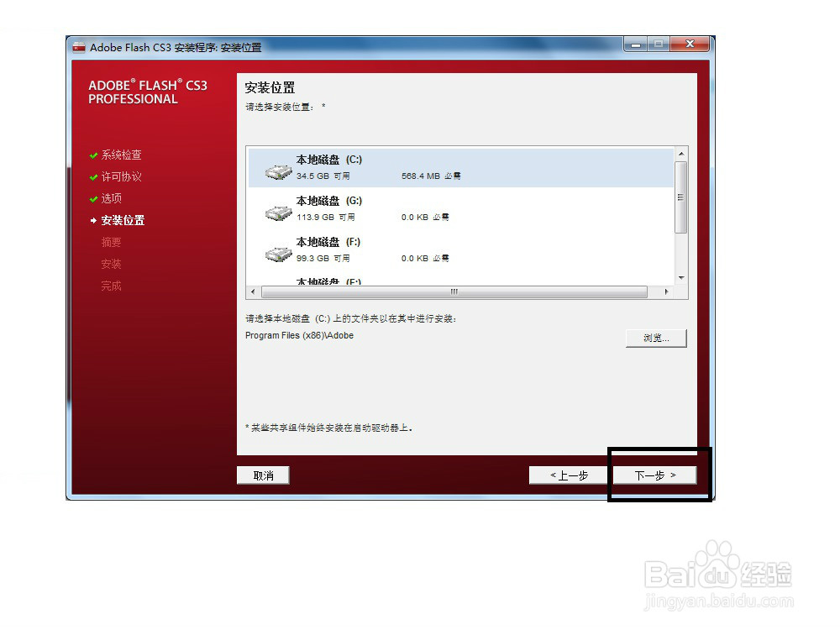Click the horizontal scroll left arrow
Viewport: 840px width, 630px height.
coord(254,292)
